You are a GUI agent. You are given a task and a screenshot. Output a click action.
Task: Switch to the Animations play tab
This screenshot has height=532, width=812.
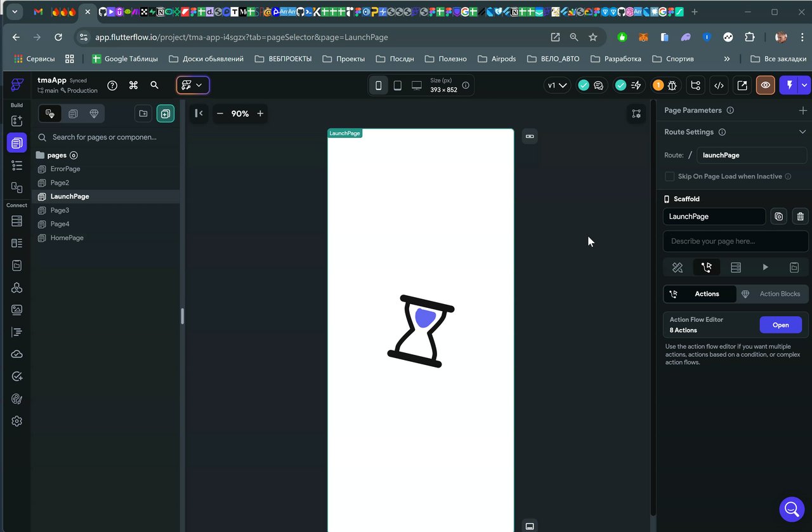765,268
